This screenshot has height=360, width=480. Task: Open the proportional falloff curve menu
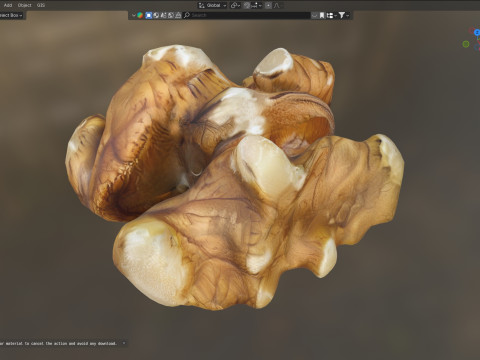point(276,5)
